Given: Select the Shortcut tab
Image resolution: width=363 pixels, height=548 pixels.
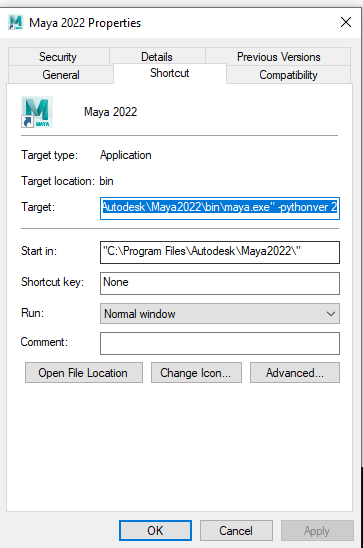Looking at the screenshot, I should pos(170,73).
